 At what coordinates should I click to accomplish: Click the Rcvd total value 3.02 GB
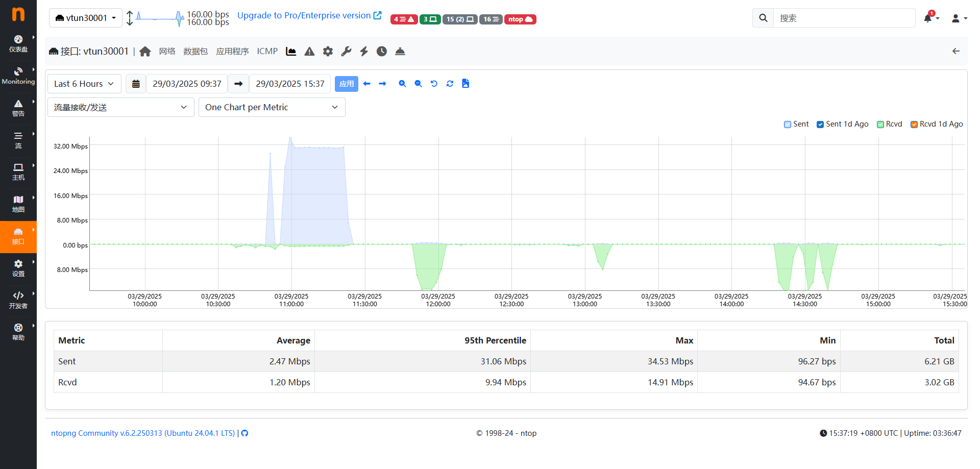939,382
